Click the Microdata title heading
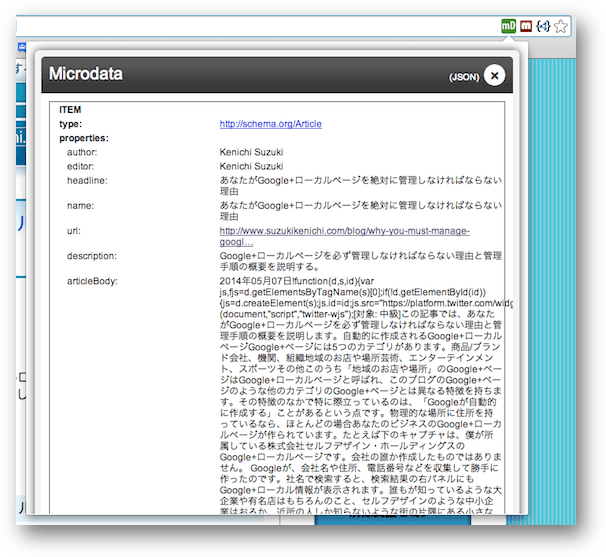This screenshot has height=557, width=606. tap(85, 73)
